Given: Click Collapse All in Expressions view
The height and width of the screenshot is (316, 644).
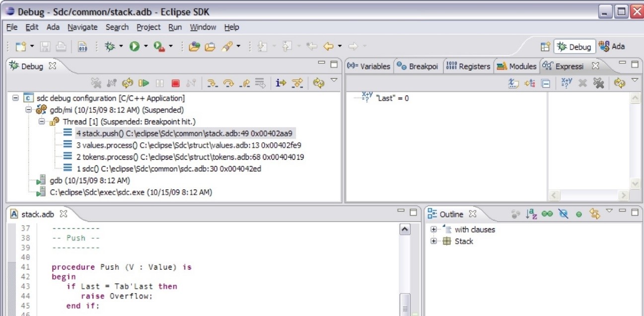Looking at the screenshot, I should click(545, 83).
